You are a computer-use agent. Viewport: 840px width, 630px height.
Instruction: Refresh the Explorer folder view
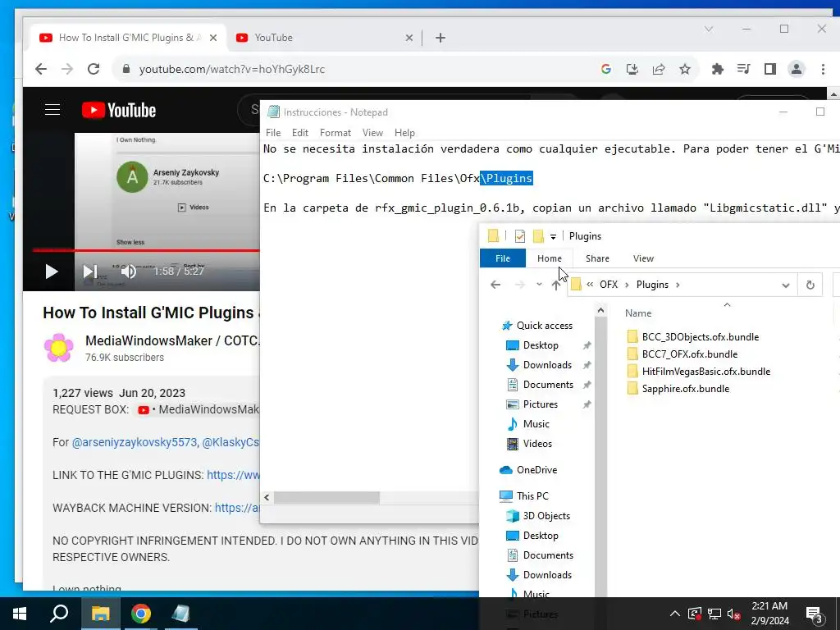point(810,285)
